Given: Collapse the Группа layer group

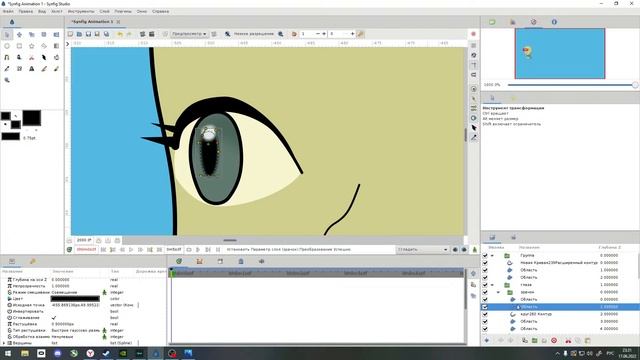Looking at the screenshot, I should (492, 256).
